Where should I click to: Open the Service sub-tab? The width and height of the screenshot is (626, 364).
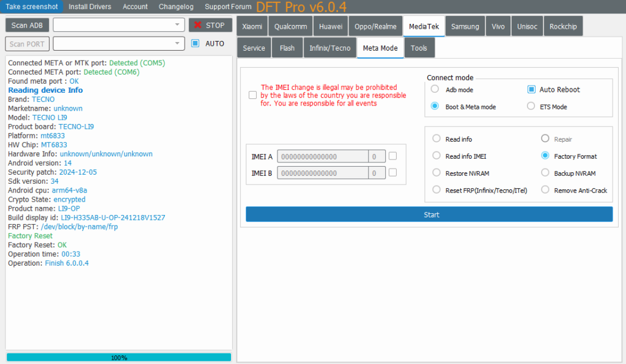pyautogui.click(x=254, y=48)
